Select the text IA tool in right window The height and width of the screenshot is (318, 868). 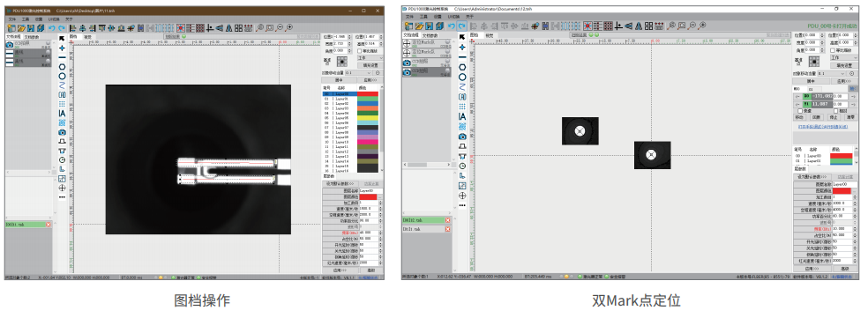(x=461, y=116)
